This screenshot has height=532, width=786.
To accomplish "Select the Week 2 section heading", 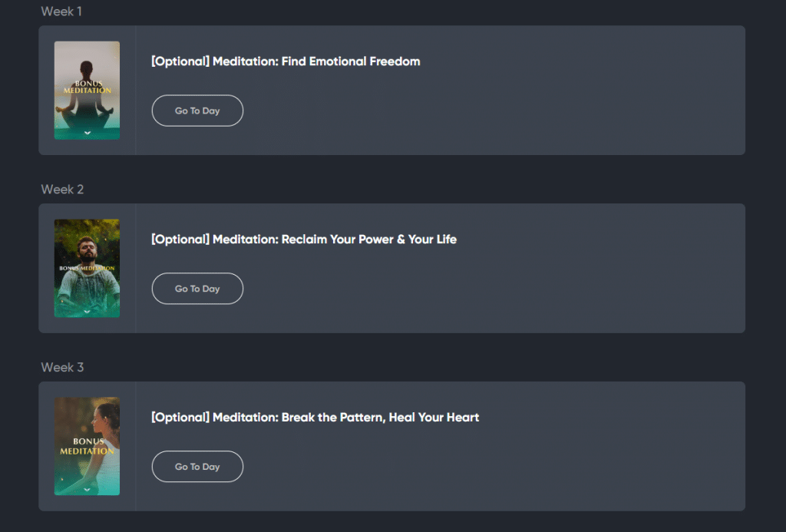I will pos(62,190).
